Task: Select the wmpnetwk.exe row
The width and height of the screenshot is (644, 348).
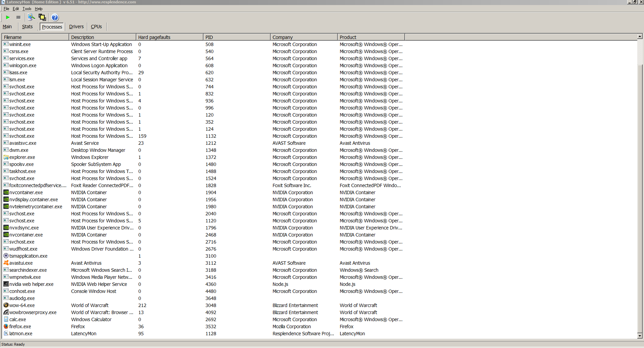Action: coord(203,277)
